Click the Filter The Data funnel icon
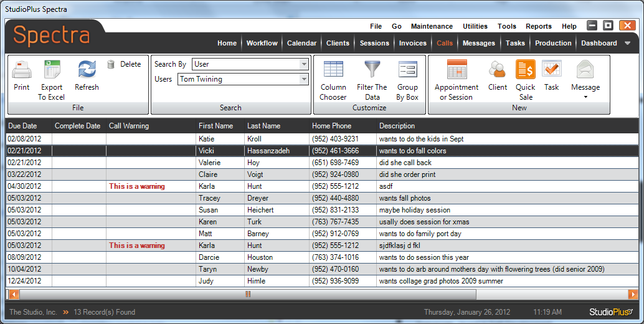The height and width of the screenshot is (324, 644). coord(372,70)
